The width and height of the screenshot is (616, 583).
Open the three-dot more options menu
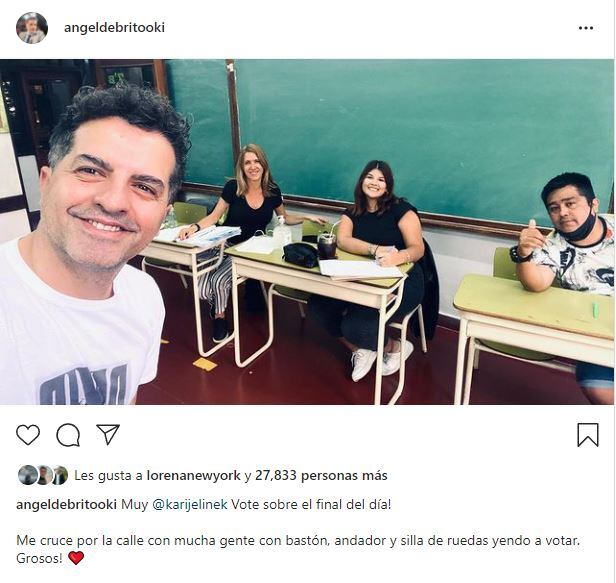click(x=586, y=28)
